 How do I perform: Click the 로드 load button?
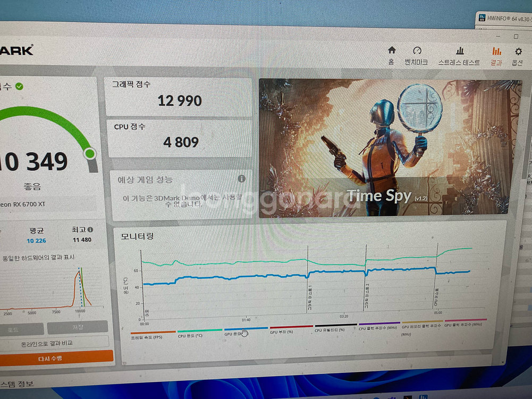[x=21, y=329]
